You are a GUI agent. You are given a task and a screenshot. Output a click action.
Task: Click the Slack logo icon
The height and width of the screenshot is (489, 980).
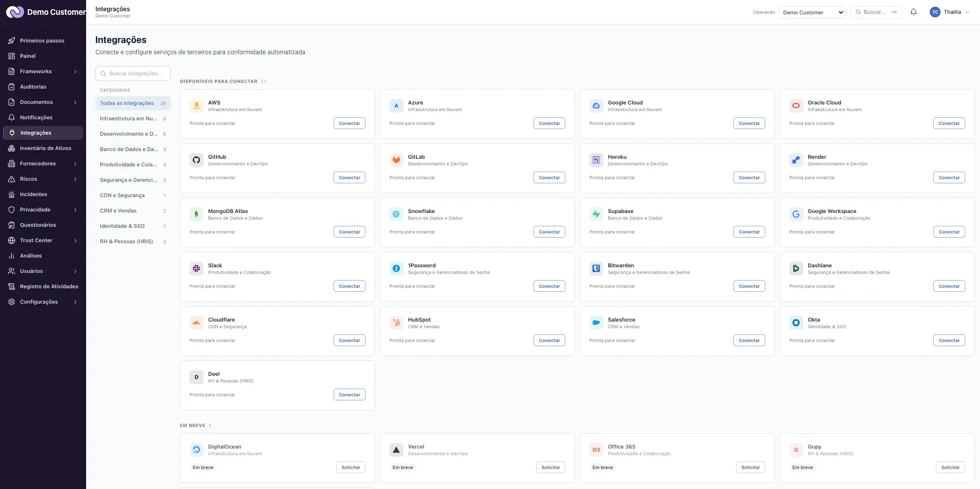point(196,269)
